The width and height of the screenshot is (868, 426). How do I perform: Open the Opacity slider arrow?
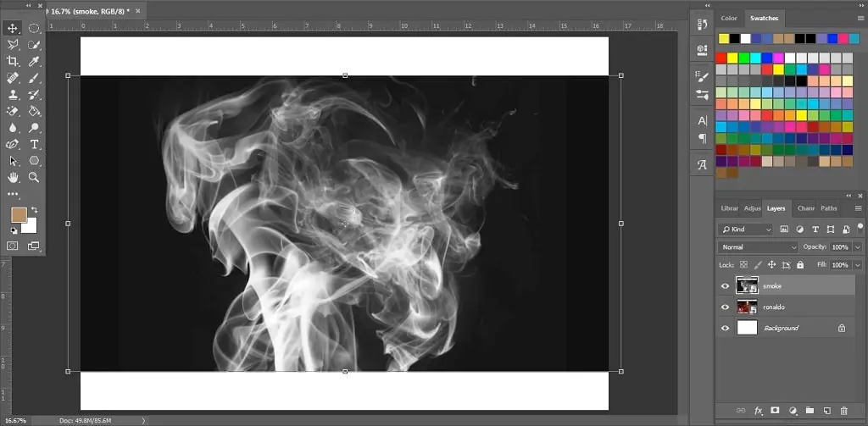[858, 247]
